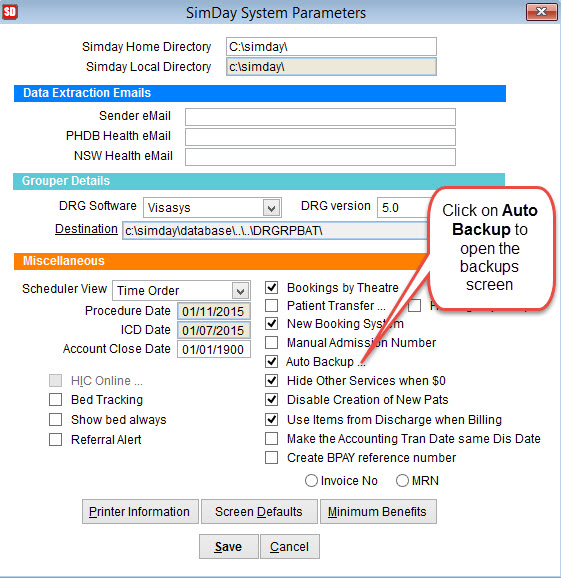Image resolution: width=561 pixels, height=578 pixels.
Task: Toggle the Auto Backup checkbox
Action: 272,362
